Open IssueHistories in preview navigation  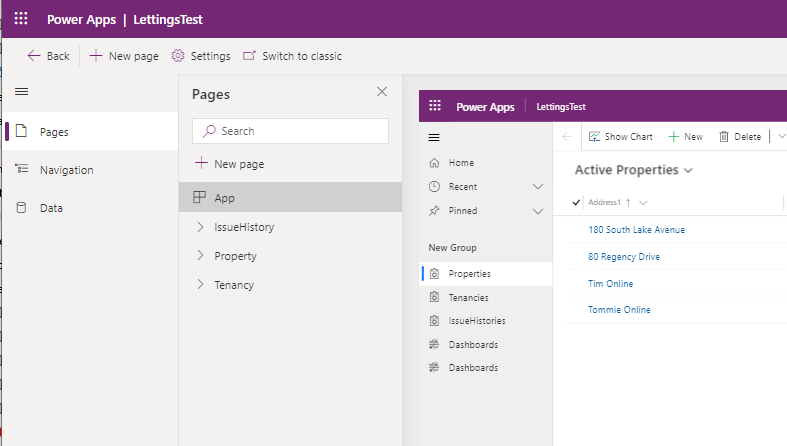[486, 321]
